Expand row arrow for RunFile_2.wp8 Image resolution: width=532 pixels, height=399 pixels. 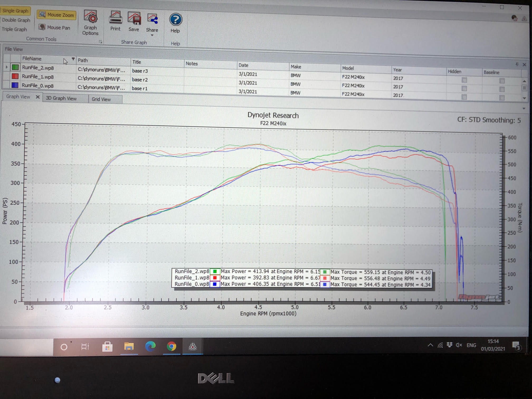click(x=7, y=67)
